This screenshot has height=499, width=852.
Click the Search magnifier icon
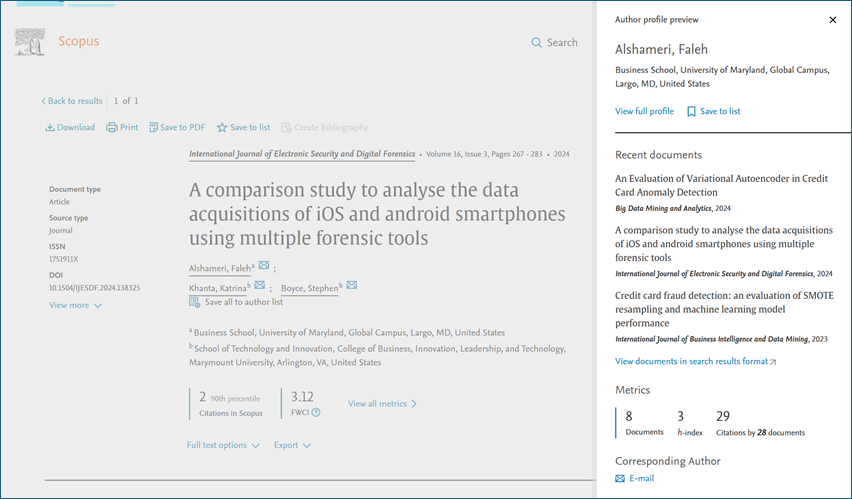click(x=537, y=43)
